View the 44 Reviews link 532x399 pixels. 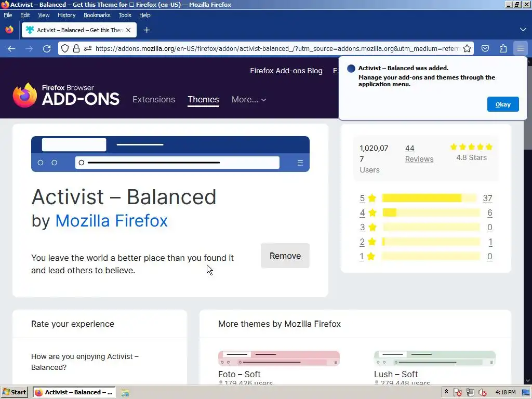419,154
